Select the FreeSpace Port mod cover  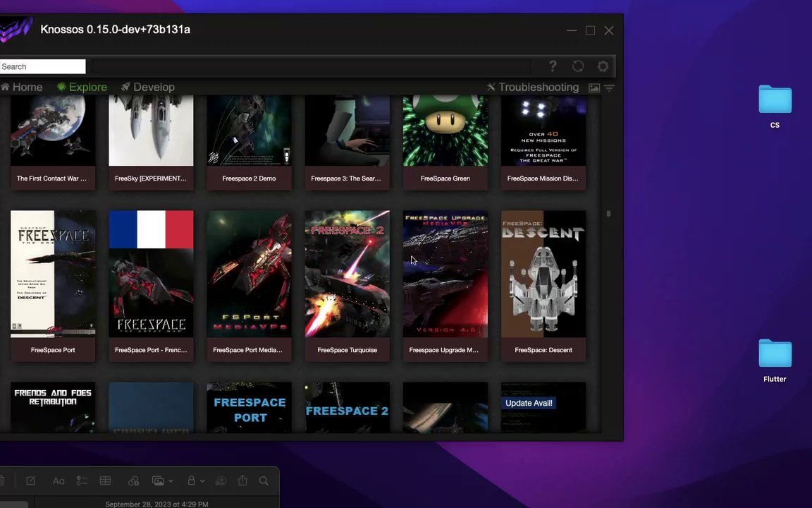pyautogui.click(x=52, y=274)
